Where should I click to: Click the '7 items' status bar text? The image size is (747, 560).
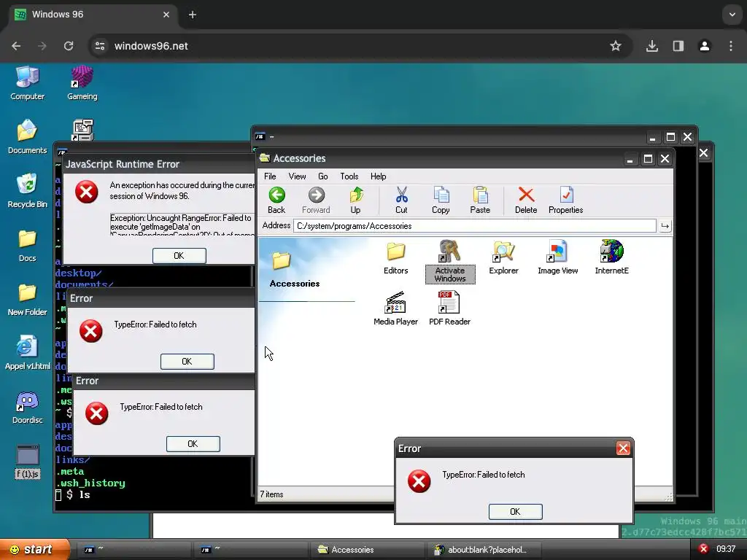click(271, 494)
